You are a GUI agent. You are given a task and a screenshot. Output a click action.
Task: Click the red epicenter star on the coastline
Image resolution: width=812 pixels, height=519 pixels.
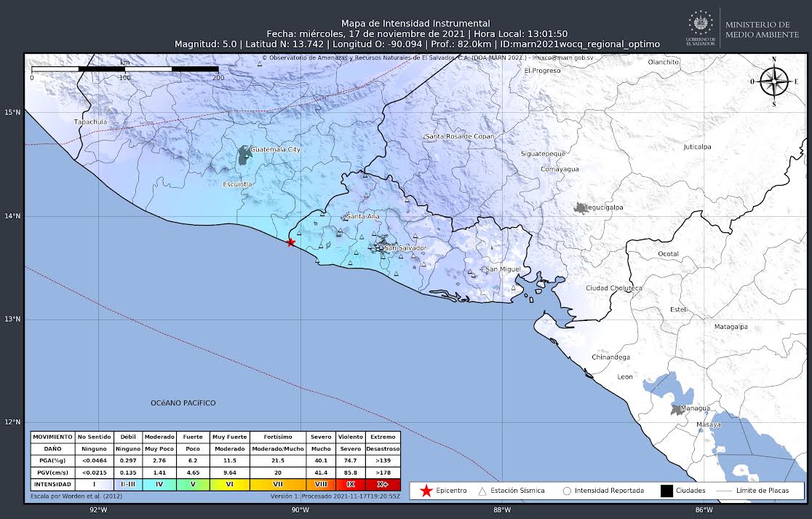(x=291, y=242)
